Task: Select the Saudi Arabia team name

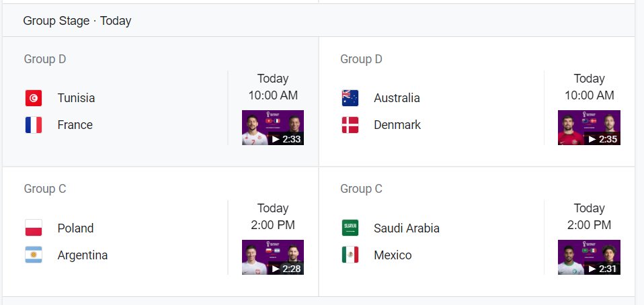Action: pyautogui.click(x=407, y=228)
